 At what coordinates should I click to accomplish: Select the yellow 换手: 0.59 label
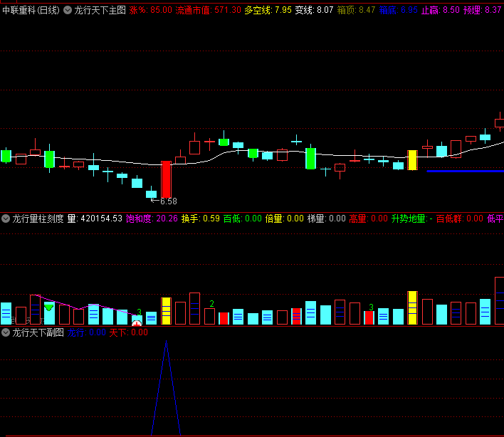tap(201, 218)
